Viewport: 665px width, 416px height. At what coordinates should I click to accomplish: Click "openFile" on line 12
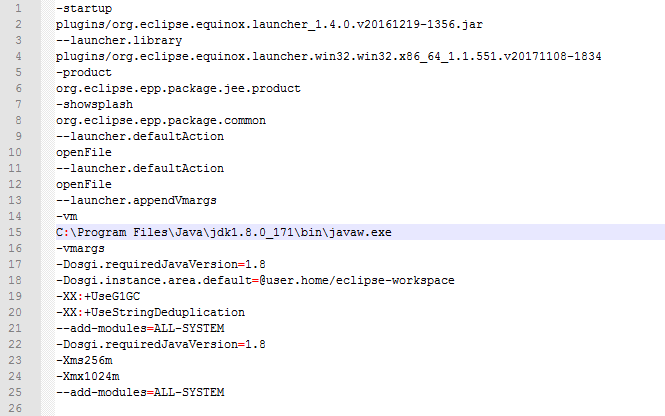[x=84, y=184]
